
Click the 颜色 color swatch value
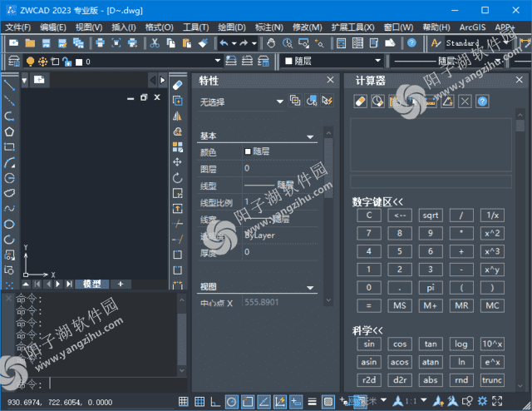[x=248, y=151]
